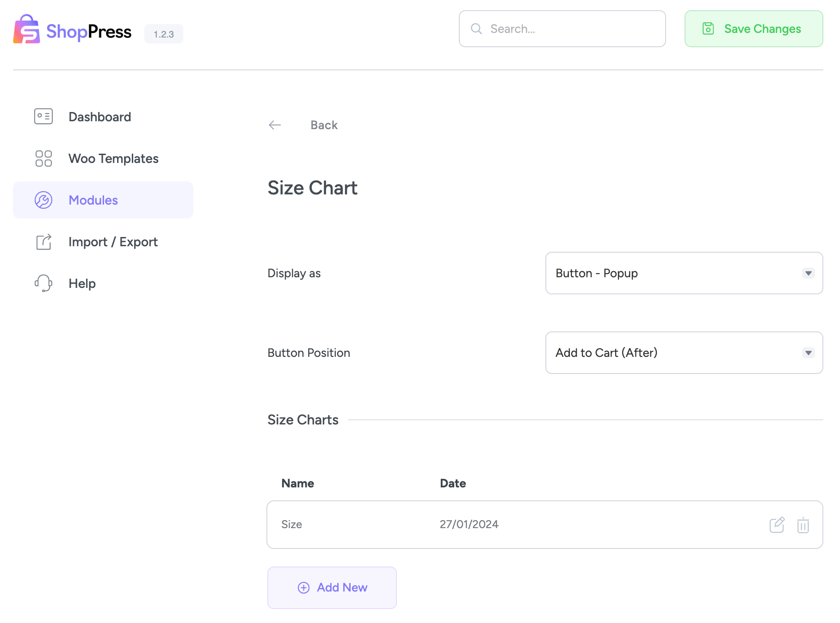Select the Dashboard icon in sidebar
The image size is (840, 623).
(x=43, y=117)
